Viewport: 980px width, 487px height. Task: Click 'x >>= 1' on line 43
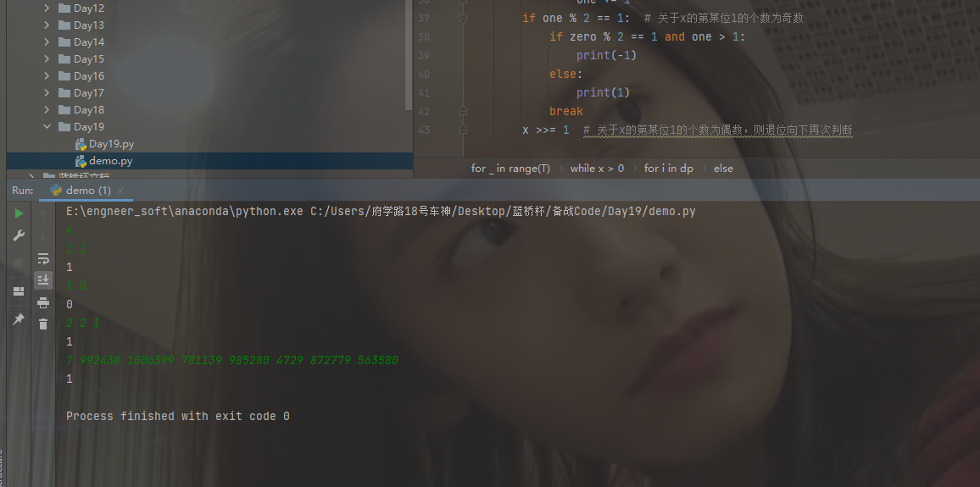coord(546,130)
